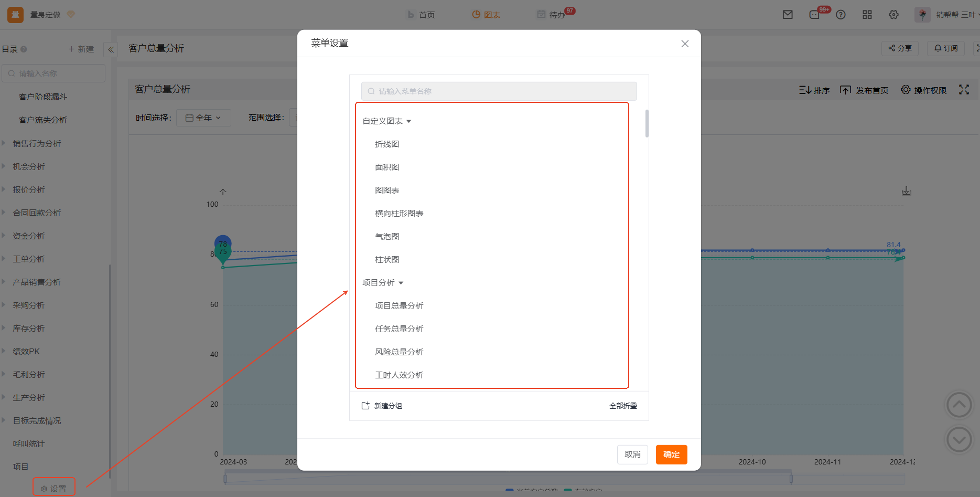
Task: Select 气泡图 in the menu list
Action: pyautogui.click(x=387, y=237)
